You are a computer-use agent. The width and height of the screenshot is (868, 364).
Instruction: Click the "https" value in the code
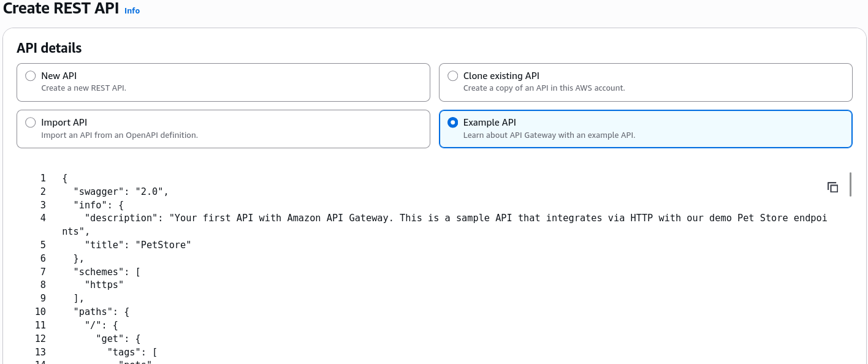point(104,285)
